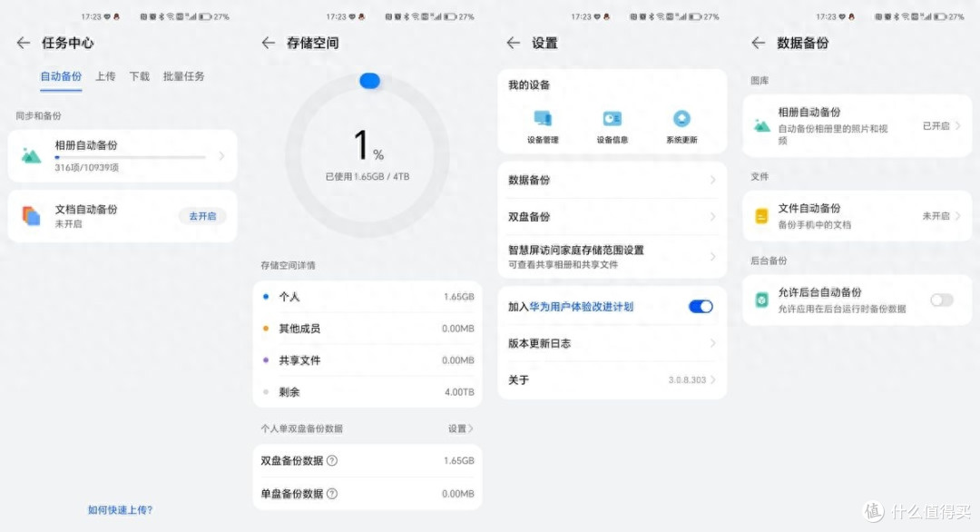Image resolution: width=980 pixels, height=532 pixels.
Task: Open 设备管理 icon in 我的设备
Action: 543,118
